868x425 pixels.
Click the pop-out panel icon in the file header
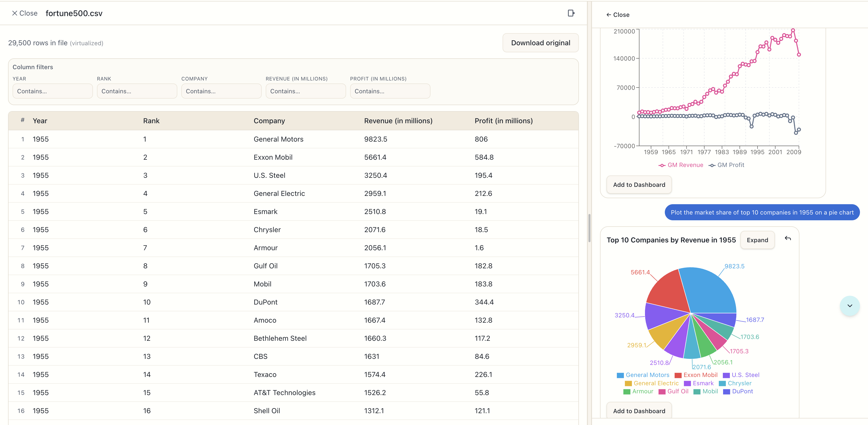point(571,13)
